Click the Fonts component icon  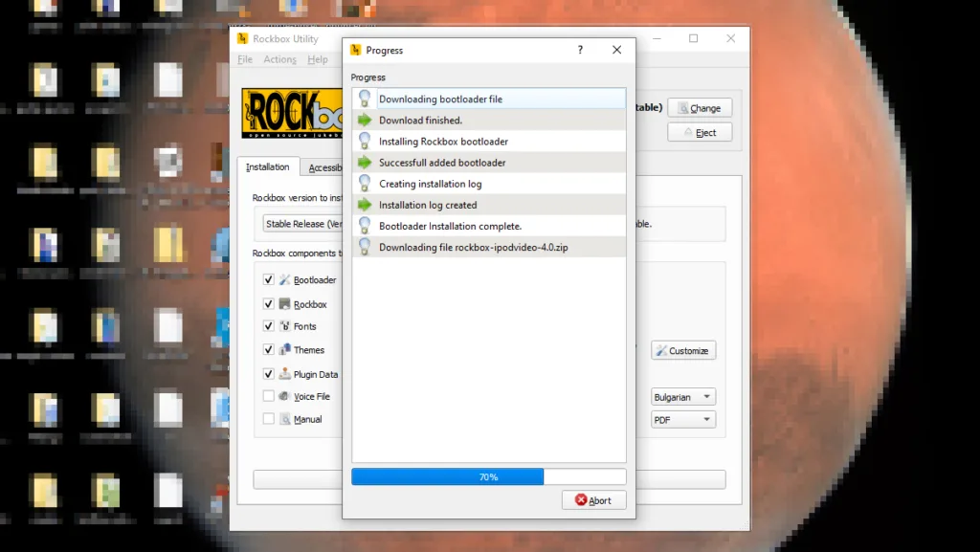coord(284,326)
